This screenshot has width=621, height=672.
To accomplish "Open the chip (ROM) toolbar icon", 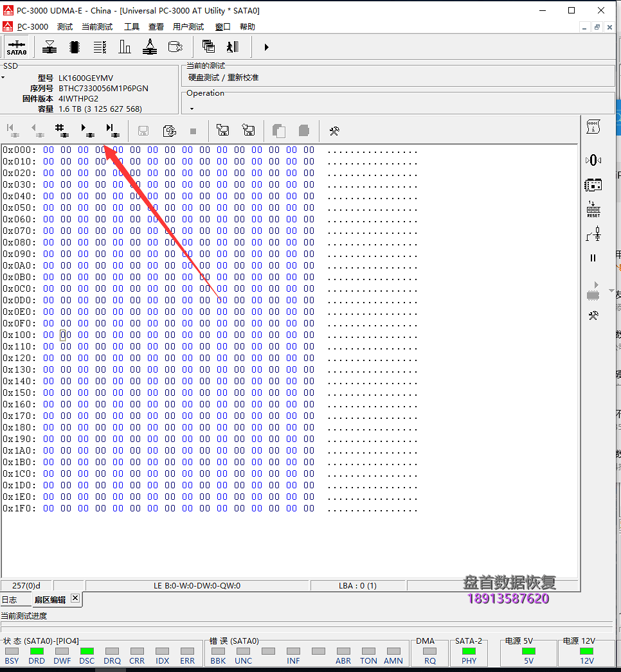I will 75,47.
